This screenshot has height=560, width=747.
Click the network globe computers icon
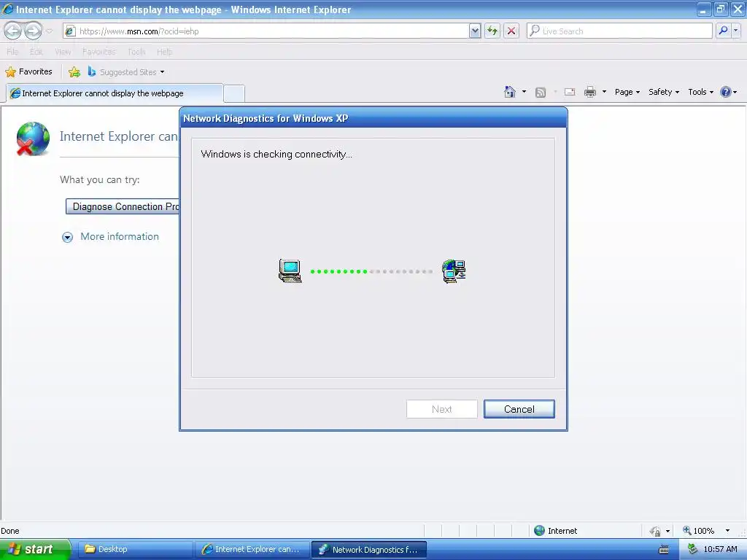point(454,271)
